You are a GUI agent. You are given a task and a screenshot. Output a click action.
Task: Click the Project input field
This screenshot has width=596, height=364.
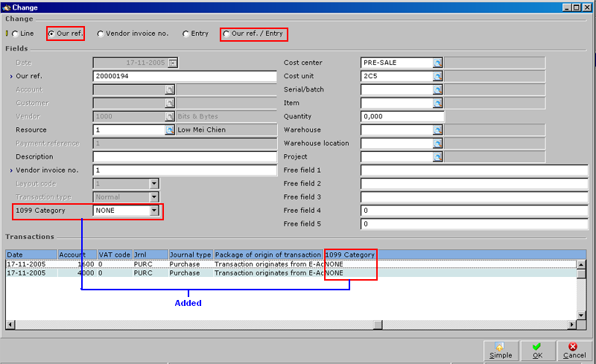(397, 156)
